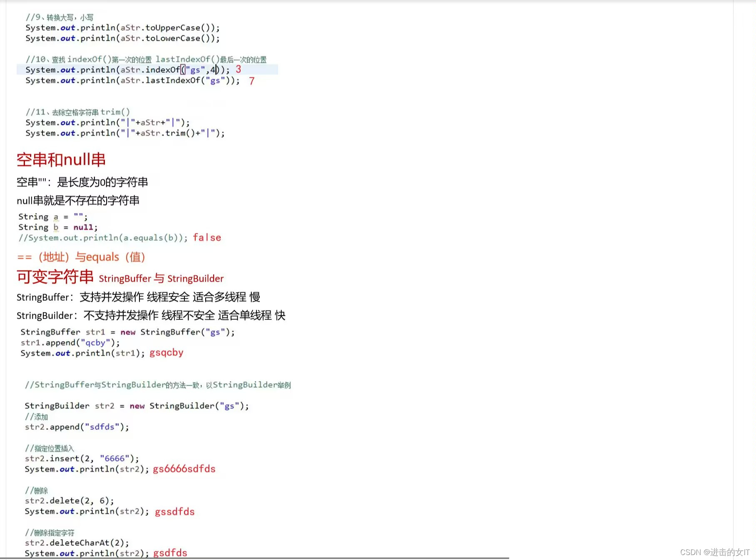
Task: Click the '//11、去除空格字符串 trim()' comment
Action: (x=78, y=112)
